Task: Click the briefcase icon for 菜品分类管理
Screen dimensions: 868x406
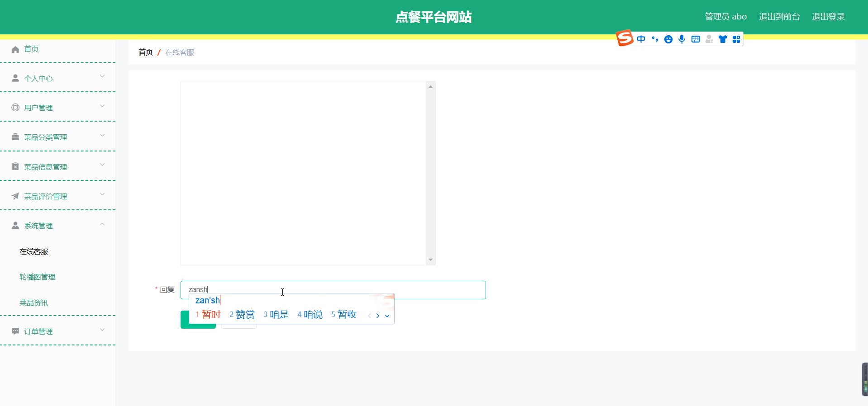Action: (15, 137)
